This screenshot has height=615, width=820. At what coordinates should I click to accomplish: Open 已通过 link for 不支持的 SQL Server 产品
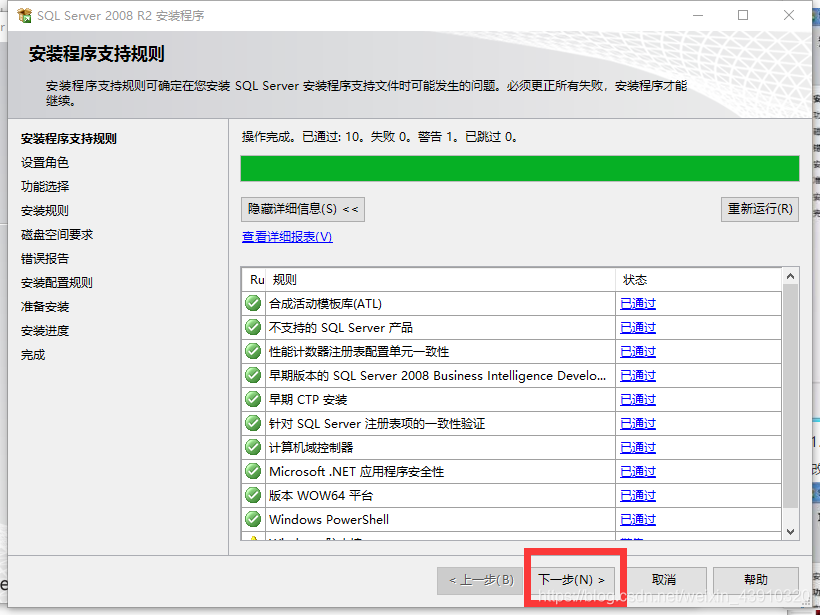[637, 328]
